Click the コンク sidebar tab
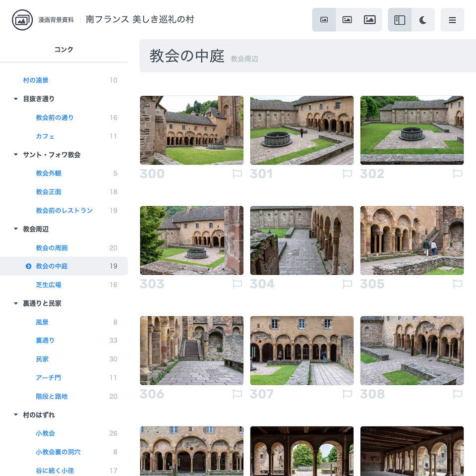The width and height of the screenshot is (476, 476). (x=64, y=50)
